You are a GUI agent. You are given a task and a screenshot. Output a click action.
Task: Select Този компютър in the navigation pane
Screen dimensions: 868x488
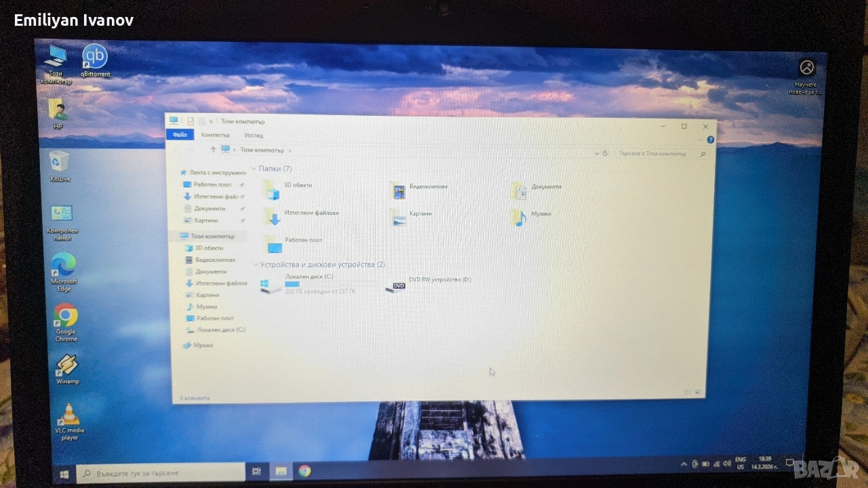208,236
